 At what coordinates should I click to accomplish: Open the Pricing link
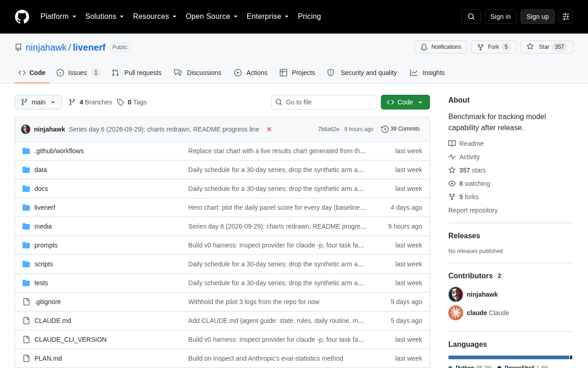coord(309,17)
